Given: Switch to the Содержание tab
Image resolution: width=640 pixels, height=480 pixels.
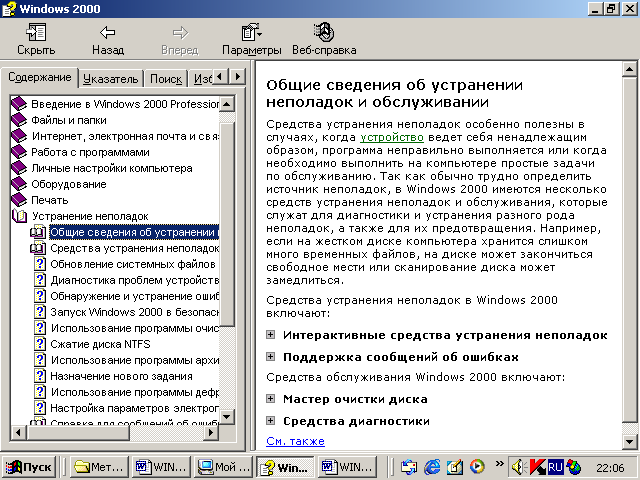Looking at the screenshot, I should pyautogui.click(x=40, y=77).
